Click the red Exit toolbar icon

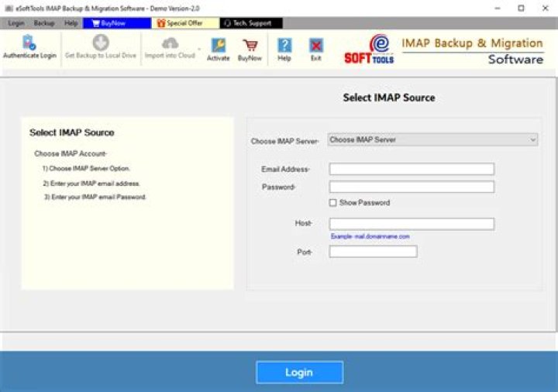(315, 45)
